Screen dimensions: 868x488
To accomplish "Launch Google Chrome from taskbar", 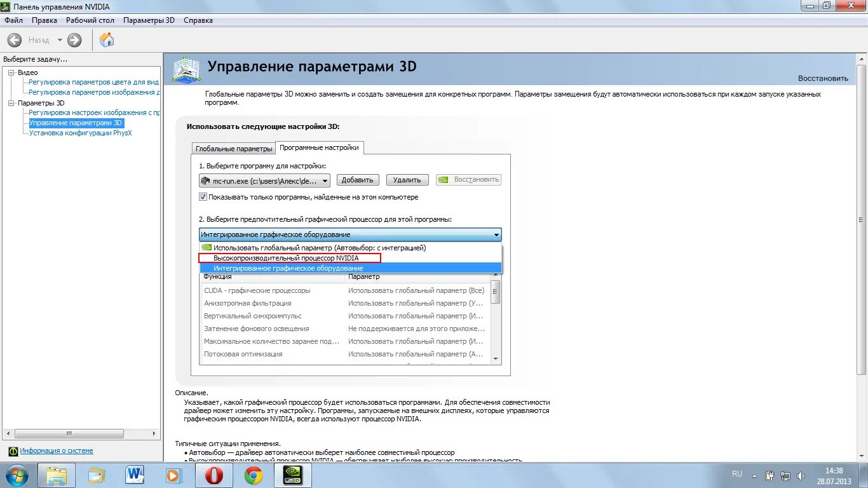I will click(x=254, y=475).
